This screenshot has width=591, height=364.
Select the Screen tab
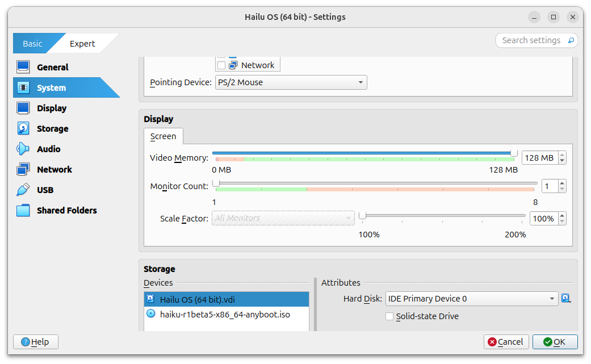(x=163, y=136)
